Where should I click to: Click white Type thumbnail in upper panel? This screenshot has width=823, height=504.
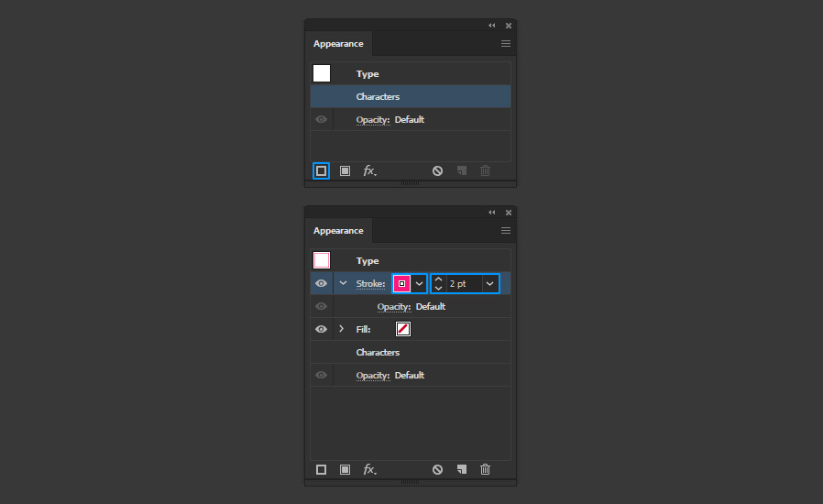pyautogui.click(x=322, y=73)
